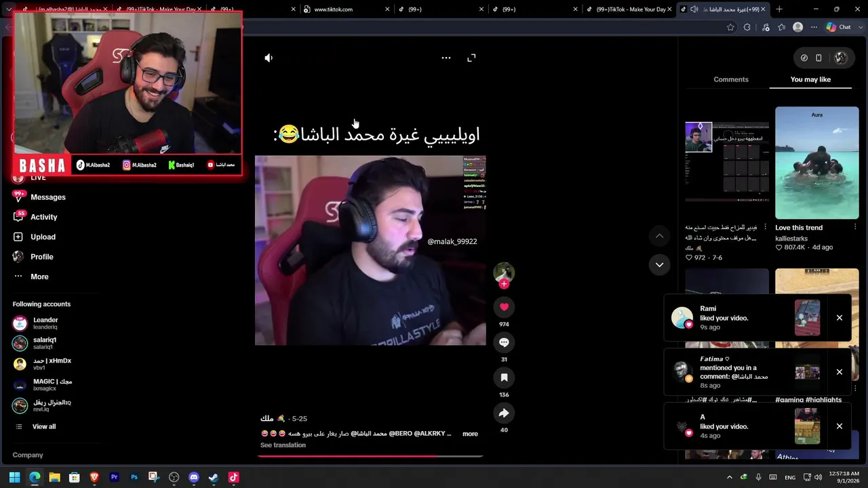This screenshot has width=868, height=488.
Task: Switch the ENG input language
Action: (790, 477)
